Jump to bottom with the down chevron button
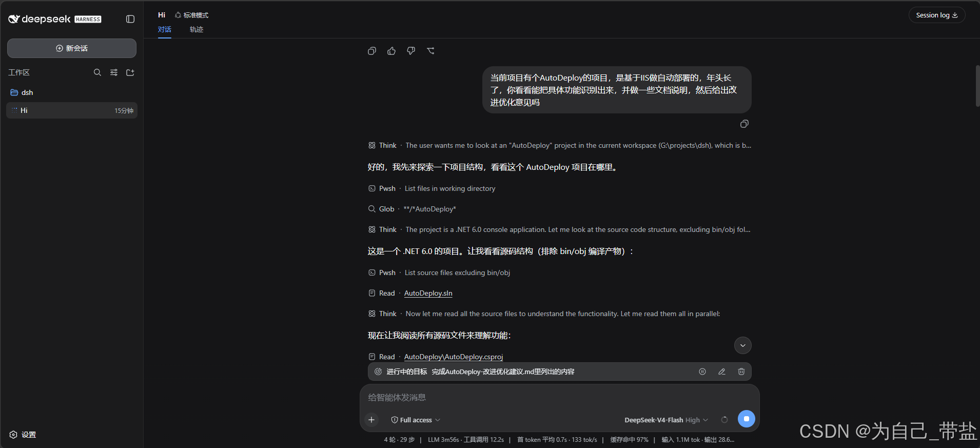Screen dimensions: 980x448 click(743, 345)
